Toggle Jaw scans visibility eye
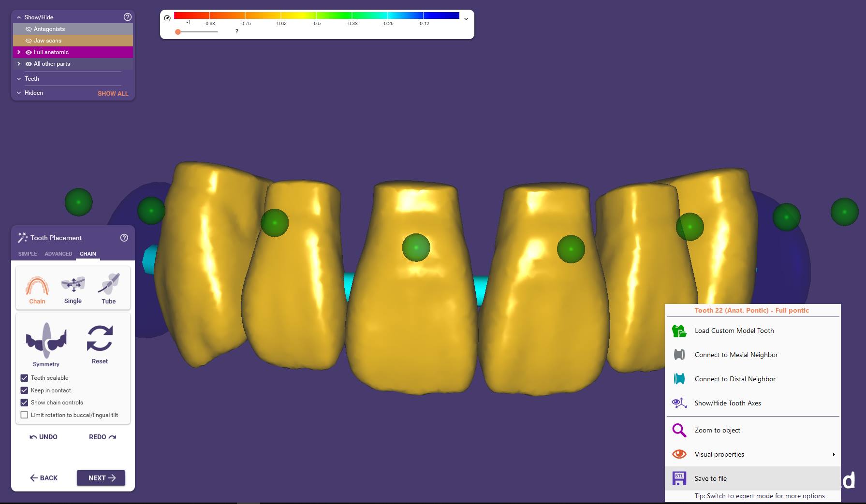Image resolution: width=866 pixels, height=504 pixels. point(29,41)
